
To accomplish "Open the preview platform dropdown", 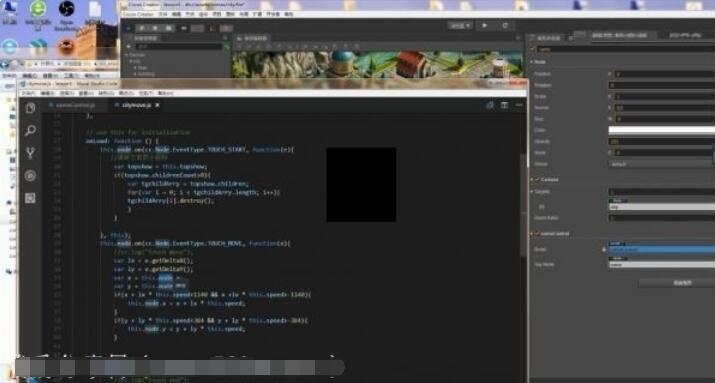I will point(460,26).
